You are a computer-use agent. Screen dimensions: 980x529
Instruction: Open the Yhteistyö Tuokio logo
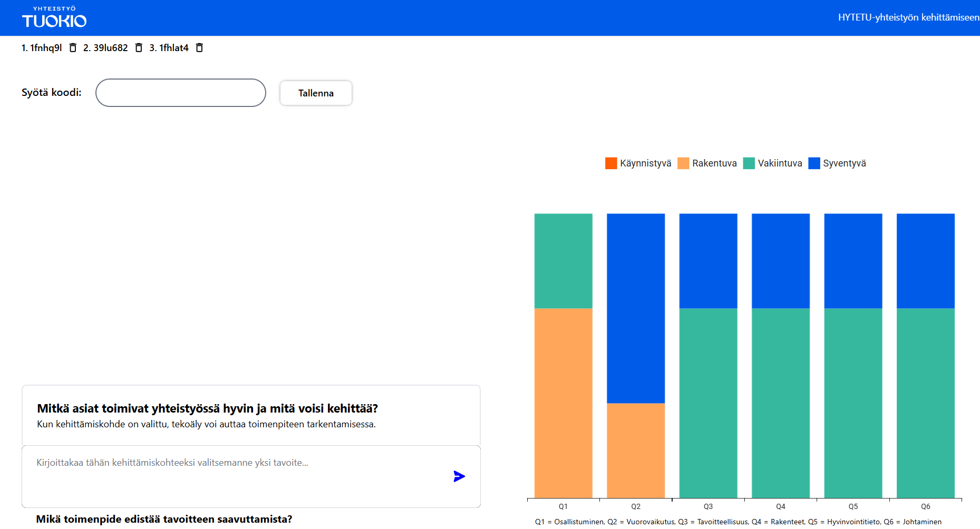click(54, 17)
